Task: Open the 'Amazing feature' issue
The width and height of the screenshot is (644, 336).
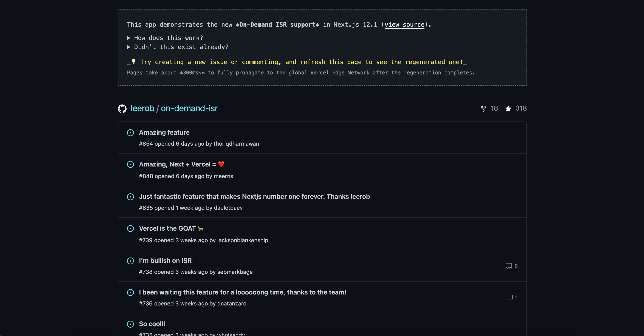Action: pyautogui.click(x=164, y=133)
